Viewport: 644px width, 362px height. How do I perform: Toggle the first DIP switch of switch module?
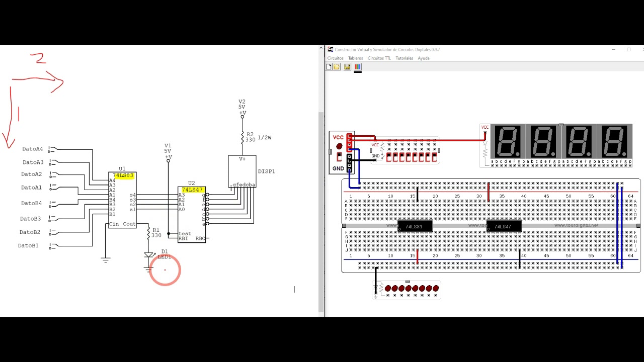[389, 157]
